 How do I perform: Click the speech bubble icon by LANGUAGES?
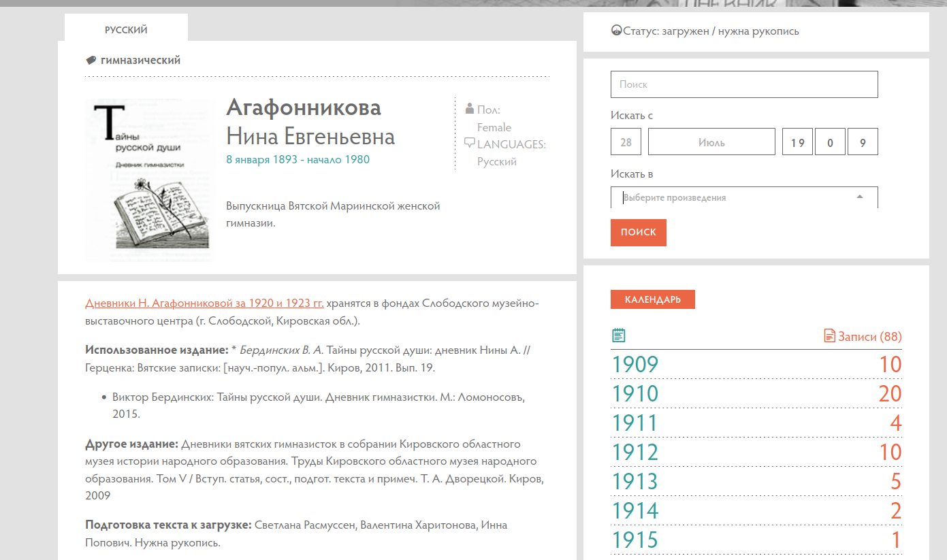click(469, 143)
